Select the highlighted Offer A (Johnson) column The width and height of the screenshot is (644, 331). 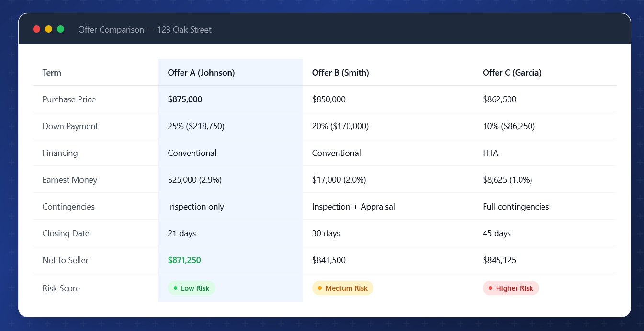tap(230, 179)
